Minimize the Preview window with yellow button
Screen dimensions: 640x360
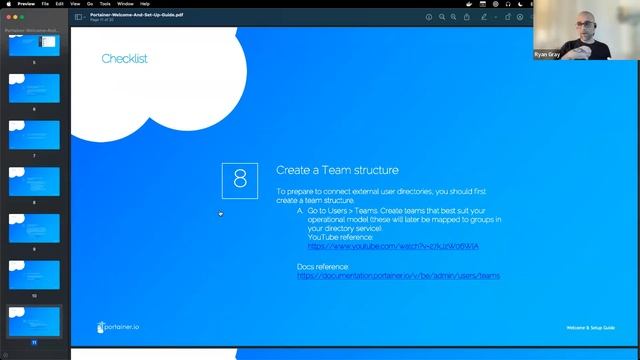[x=15, y=17]
